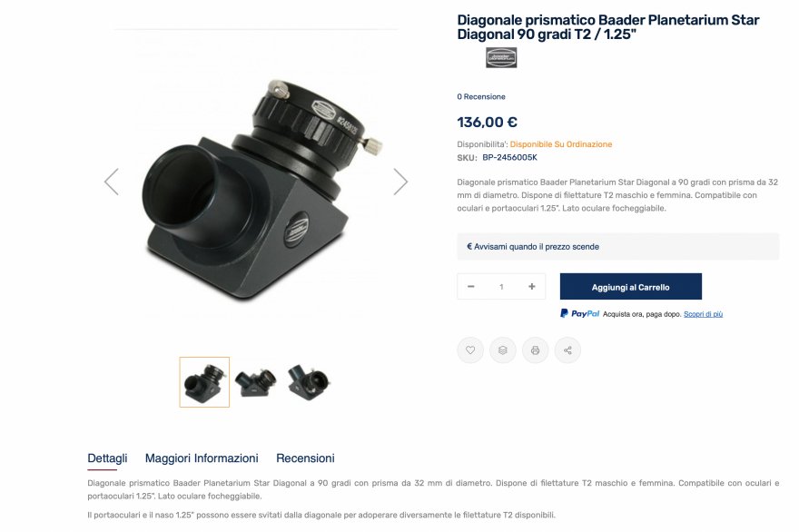Open the Scopri di più link

[703, 314]
